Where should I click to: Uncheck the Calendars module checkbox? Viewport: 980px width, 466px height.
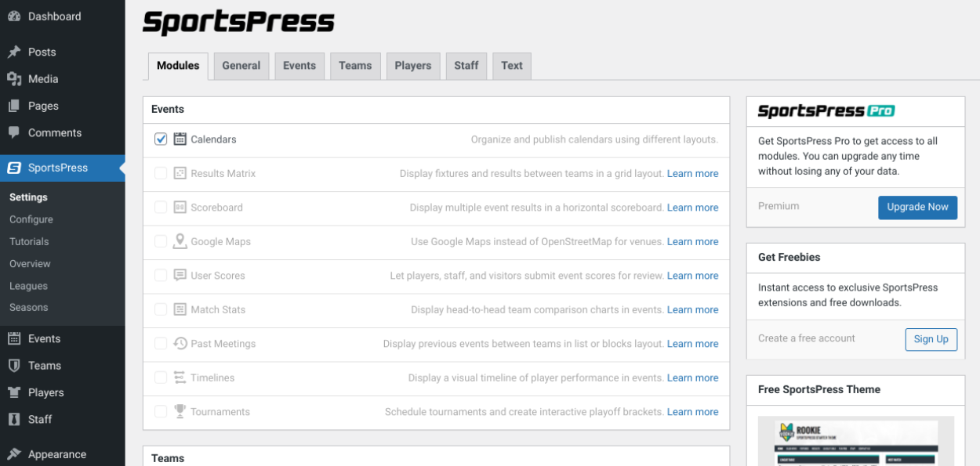point(160,139)
